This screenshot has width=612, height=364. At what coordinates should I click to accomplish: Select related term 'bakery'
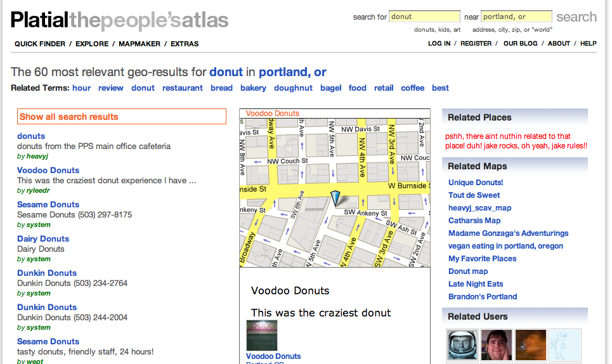(x=253, y=88)
